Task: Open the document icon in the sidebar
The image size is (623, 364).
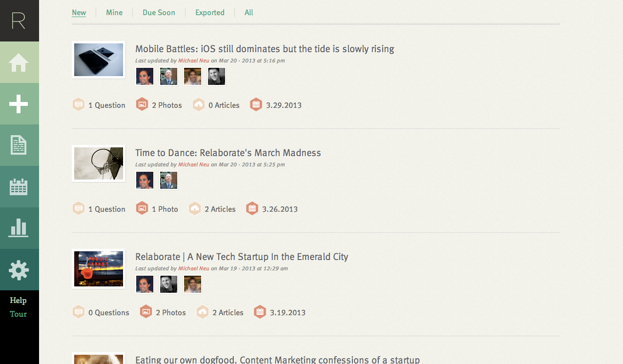Action: (19, 145)
